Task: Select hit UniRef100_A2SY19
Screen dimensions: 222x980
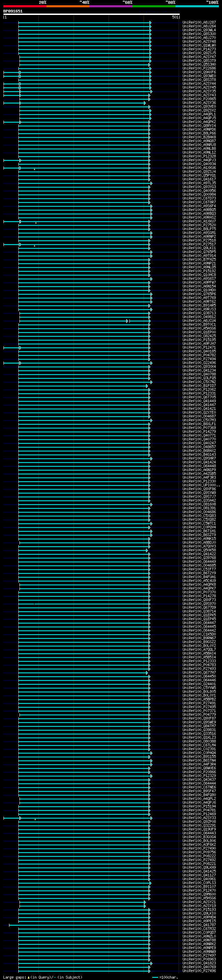Action: [199, 906]
